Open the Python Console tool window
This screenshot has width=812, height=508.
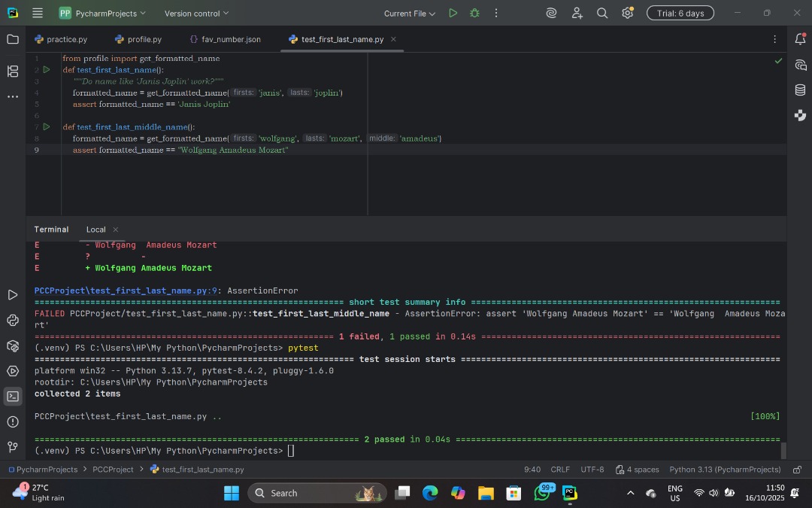click(13, 321)
